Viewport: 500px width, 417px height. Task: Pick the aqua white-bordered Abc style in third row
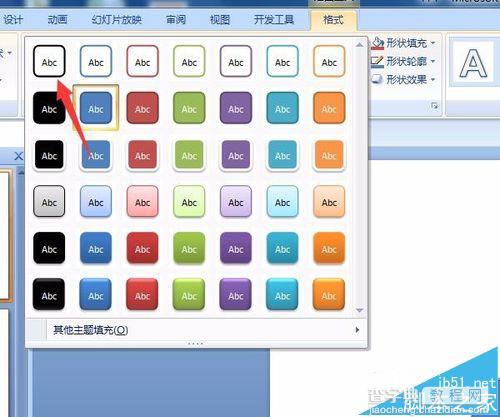(282, 155)
